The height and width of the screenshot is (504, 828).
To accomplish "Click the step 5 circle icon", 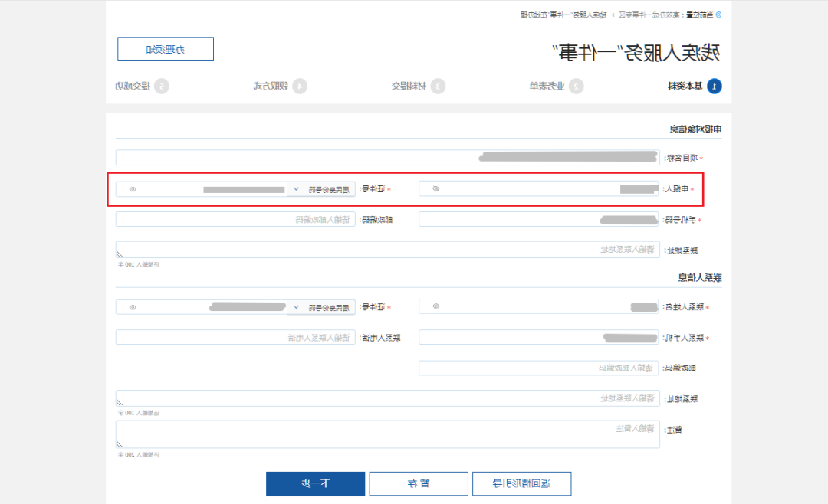I will [x=162, y=86].
